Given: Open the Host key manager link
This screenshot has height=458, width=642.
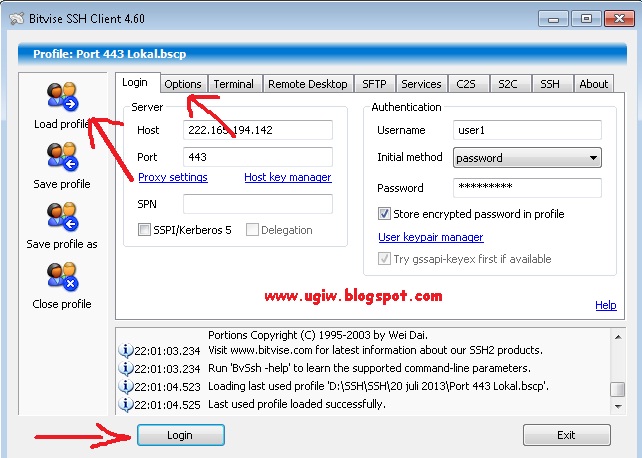Looking at the screenshot, I should (x=288, y=177).
